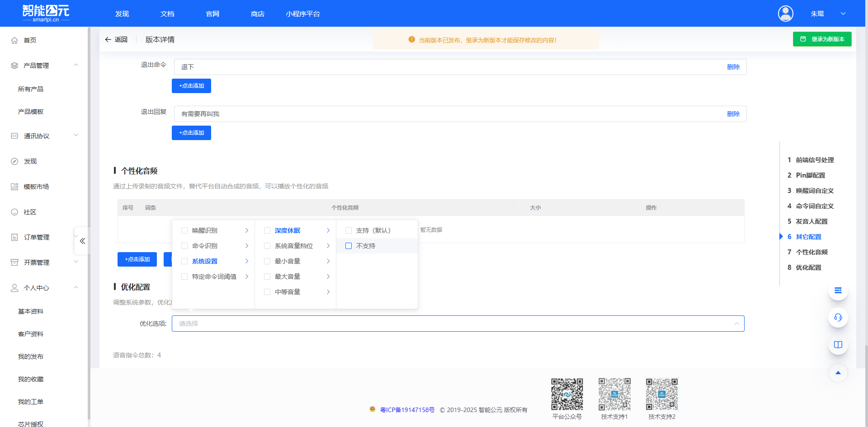
Task: Click the green 继承为新版本 button
Action: coord(822,39)
